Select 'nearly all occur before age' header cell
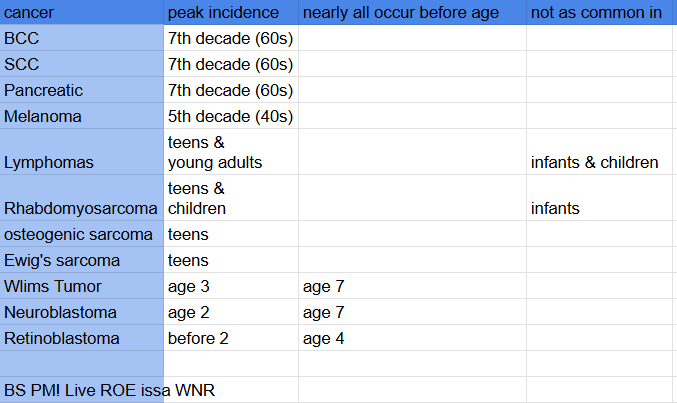 tap(412, 13)
